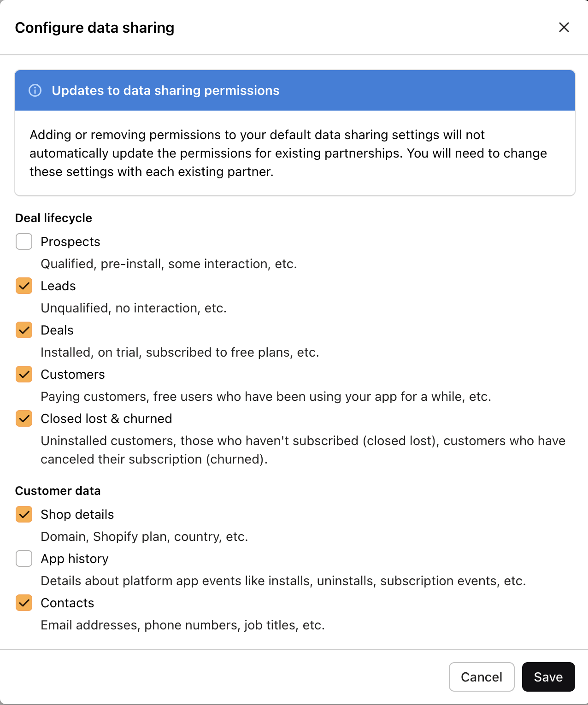Close the Configure data sharing dialog

tap(564, 27)
